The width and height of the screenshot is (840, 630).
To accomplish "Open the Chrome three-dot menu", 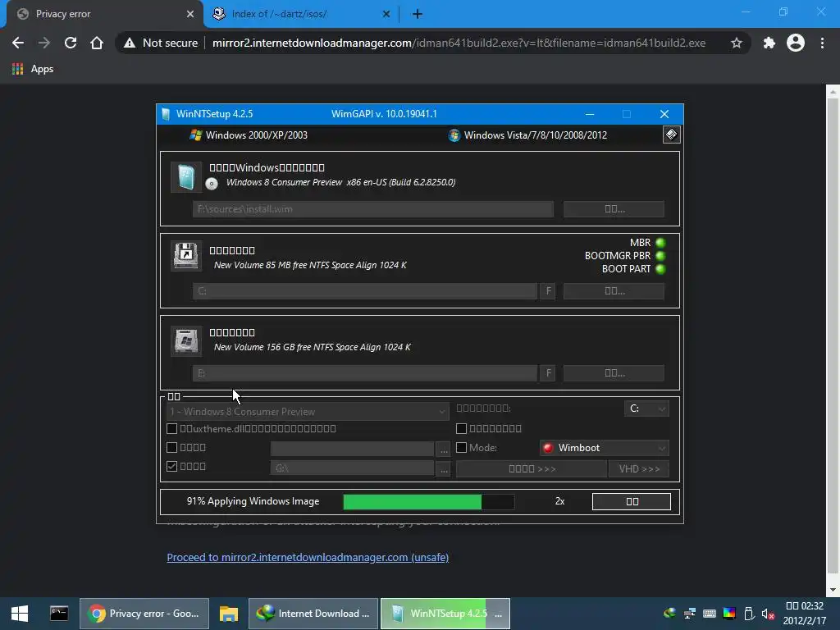I will [822, 43].
